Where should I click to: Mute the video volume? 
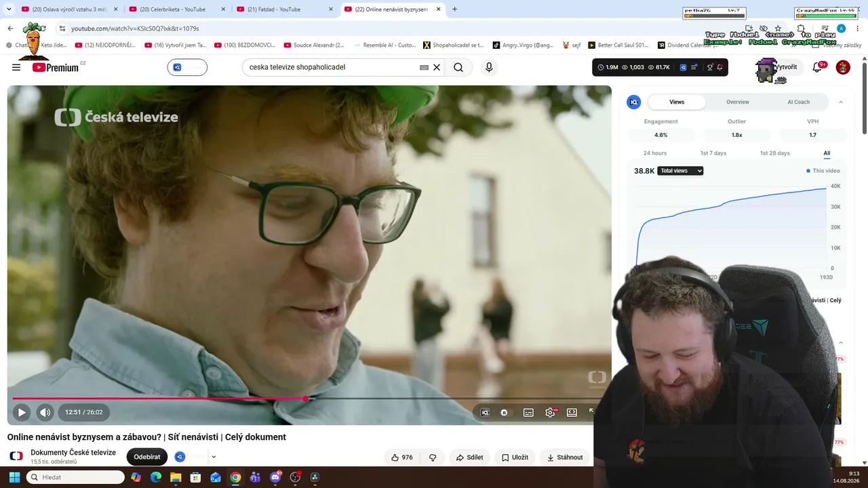click(x=45, y=412)
